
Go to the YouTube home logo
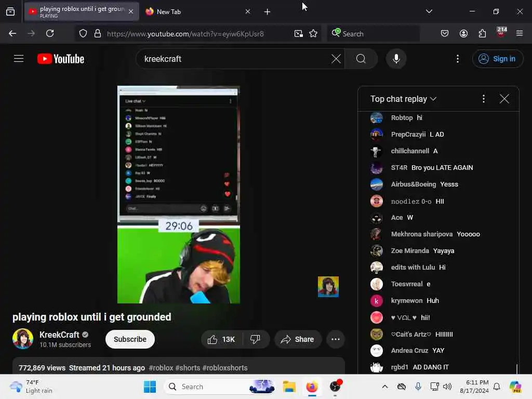tap(61, 59)
